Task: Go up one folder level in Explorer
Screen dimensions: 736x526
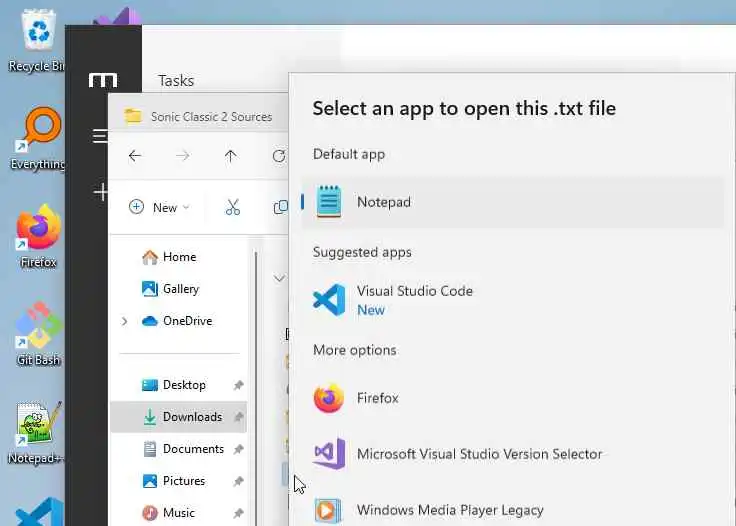Action: click(x=230, y=156)
